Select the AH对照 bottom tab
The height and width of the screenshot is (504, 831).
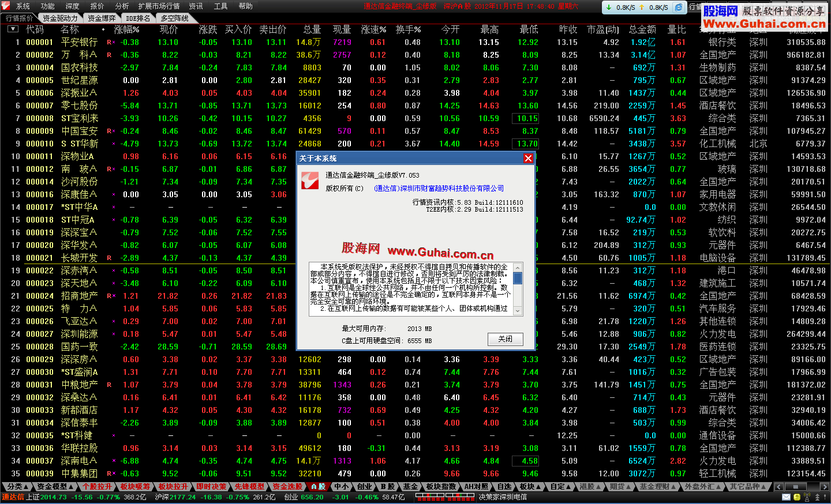click(477, 487)
